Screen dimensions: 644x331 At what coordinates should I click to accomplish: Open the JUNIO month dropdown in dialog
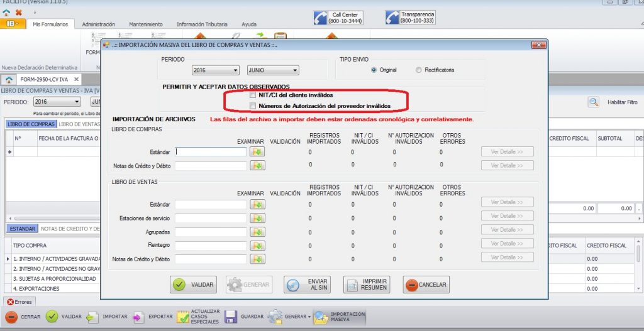[273, 70]
